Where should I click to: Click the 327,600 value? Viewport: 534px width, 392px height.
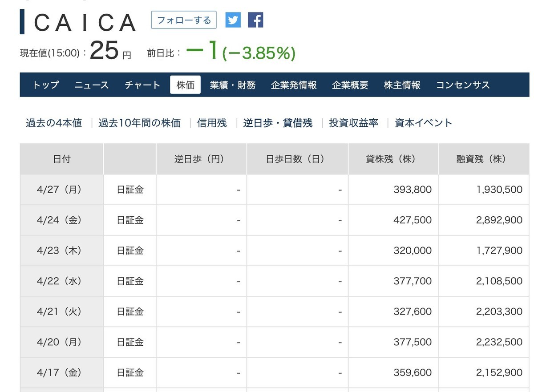[413, 311]
